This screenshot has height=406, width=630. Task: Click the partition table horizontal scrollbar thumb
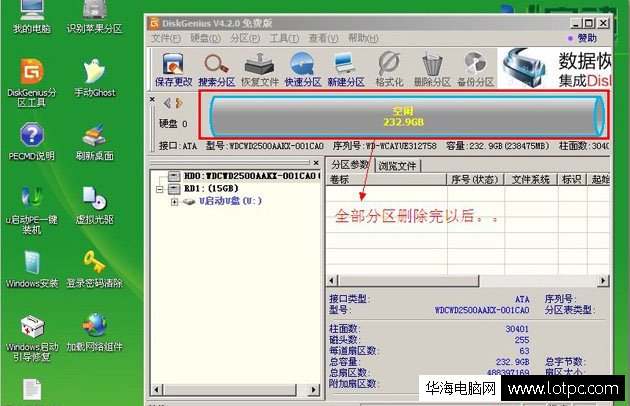point(409,281)
